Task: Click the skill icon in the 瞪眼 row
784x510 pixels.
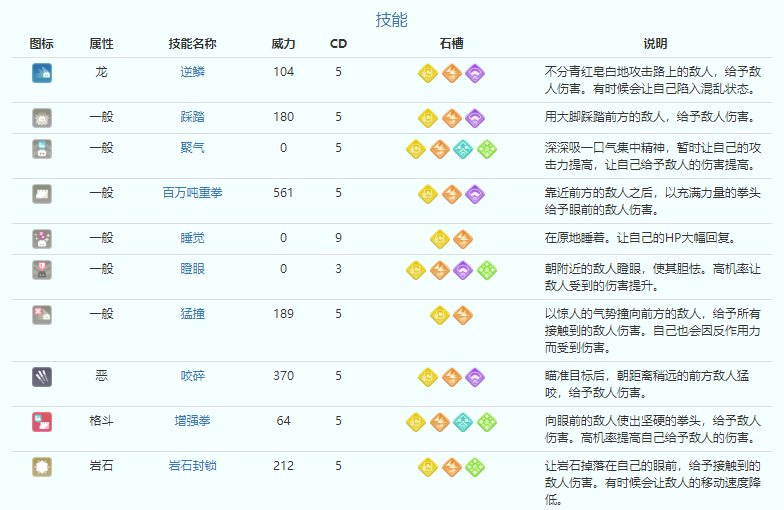Action: (42, 270)
